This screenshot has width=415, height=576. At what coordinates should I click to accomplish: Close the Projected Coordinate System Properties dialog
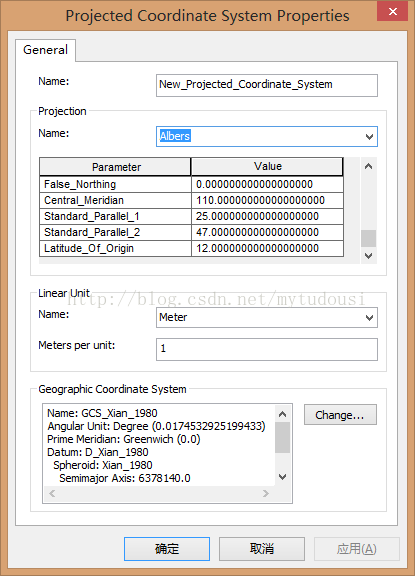[392, 11]
